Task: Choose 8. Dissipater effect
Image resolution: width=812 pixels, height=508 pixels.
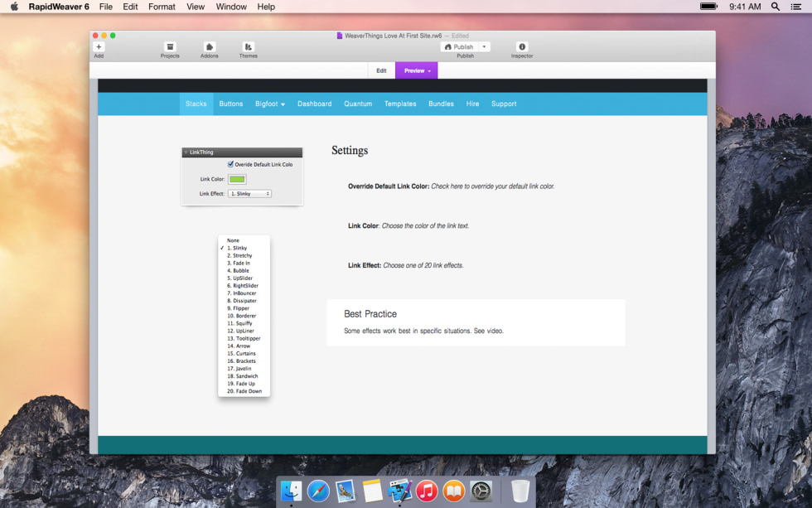Action: point(244,300)
